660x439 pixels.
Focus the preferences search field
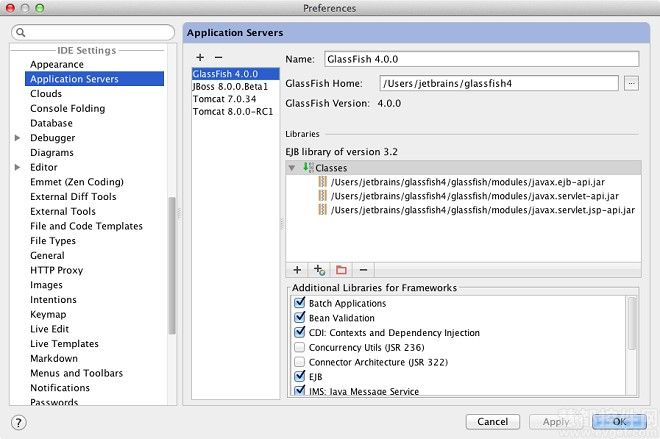click(x=93, y=32)
